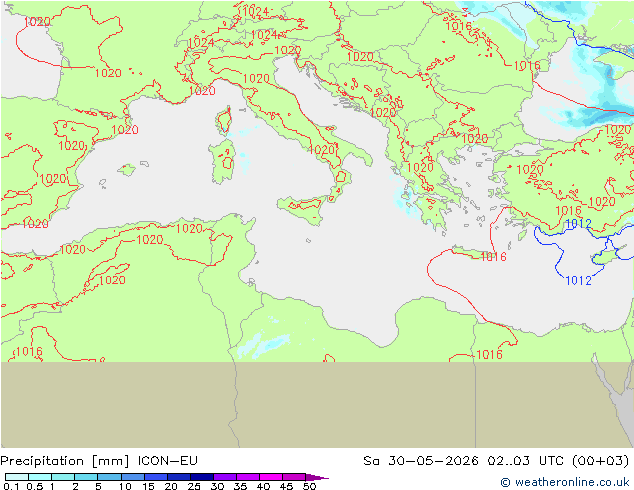Click the violet swatch between 30 and 35
The image size is (634, 490).
pos(225,477)
